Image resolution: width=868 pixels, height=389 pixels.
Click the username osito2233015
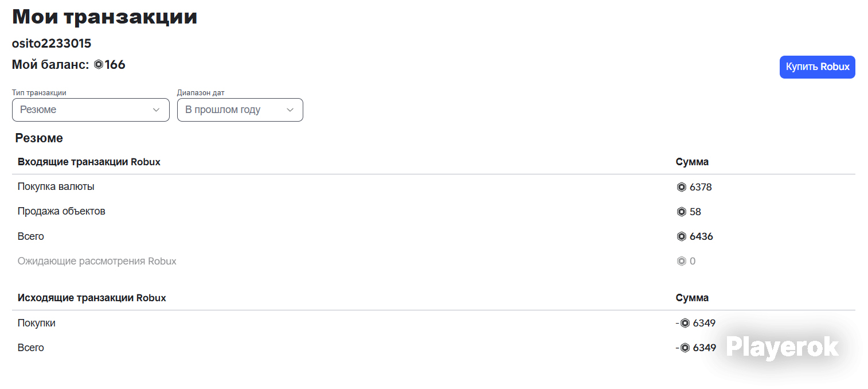52,44
